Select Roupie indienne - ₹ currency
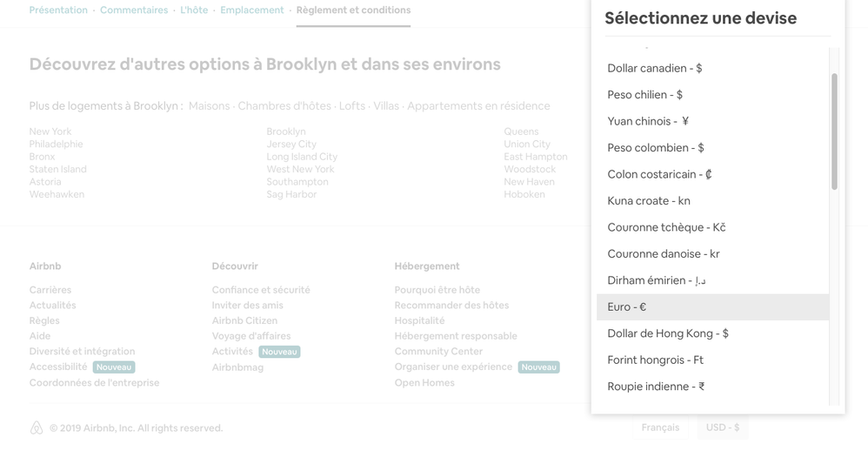The width and height of the screenshot is (868, 451). click(x=656, y=387)
